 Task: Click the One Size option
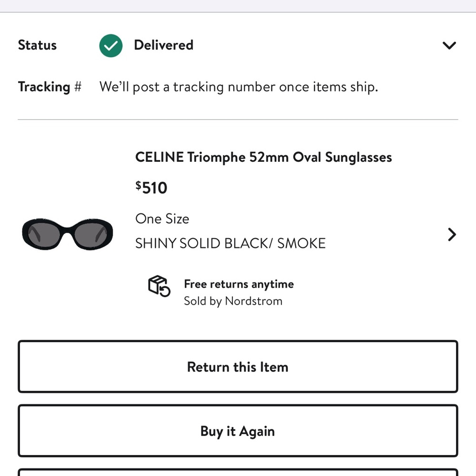coord(162,218)
